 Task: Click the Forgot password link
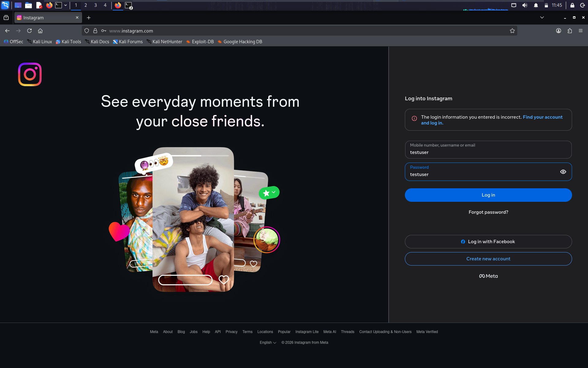488,212
